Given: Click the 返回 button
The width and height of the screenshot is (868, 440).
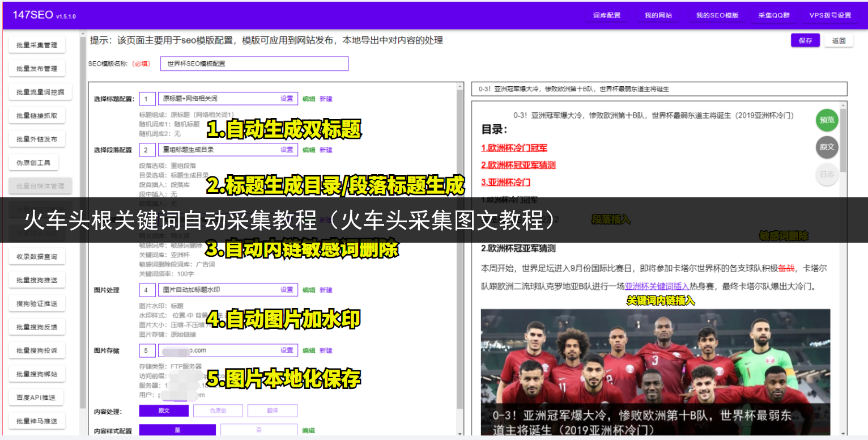Looking at the screenshot, I should coord(839,40).
